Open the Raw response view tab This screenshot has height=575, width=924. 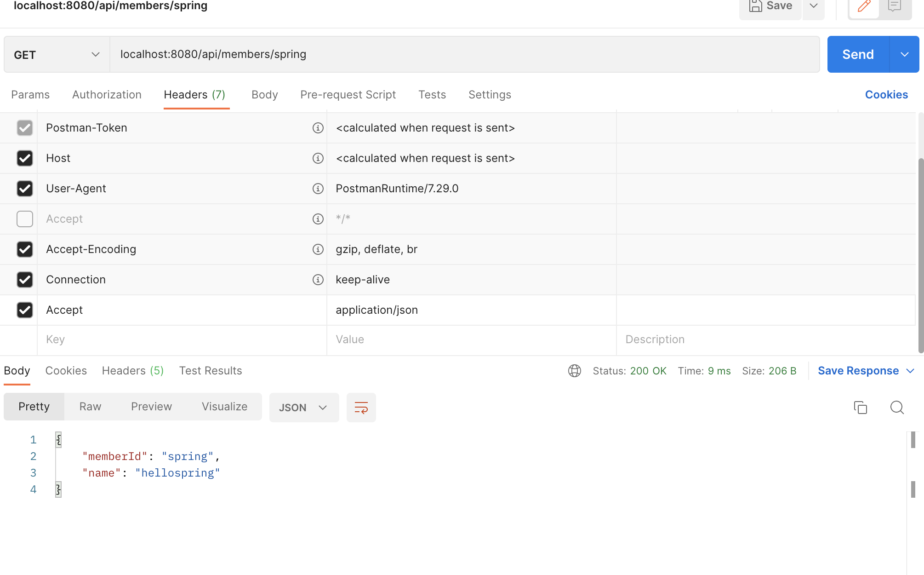pyautogui.click(x=90, y=407)
